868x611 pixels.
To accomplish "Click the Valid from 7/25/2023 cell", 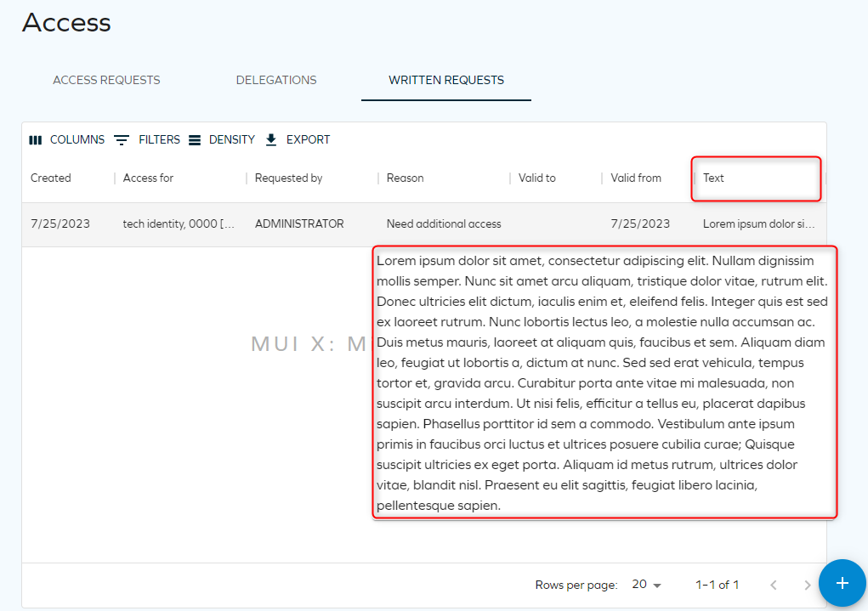I will click(640, 224).
